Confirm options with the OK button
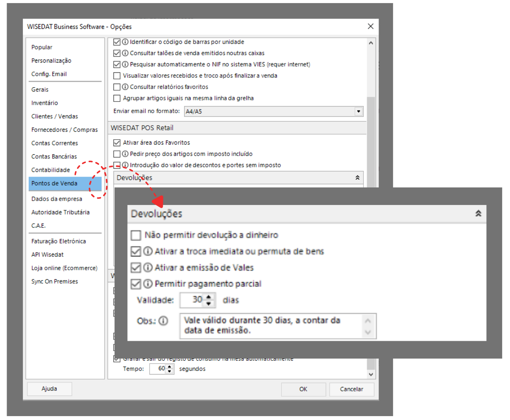Screen dimensions: 510x420 point(304,389)
